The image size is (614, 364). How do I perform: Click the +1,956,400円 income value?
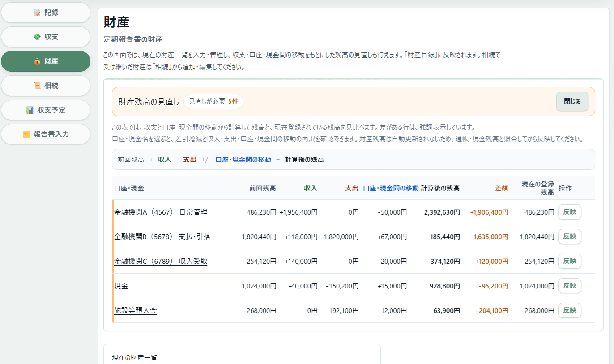(298, 212)
